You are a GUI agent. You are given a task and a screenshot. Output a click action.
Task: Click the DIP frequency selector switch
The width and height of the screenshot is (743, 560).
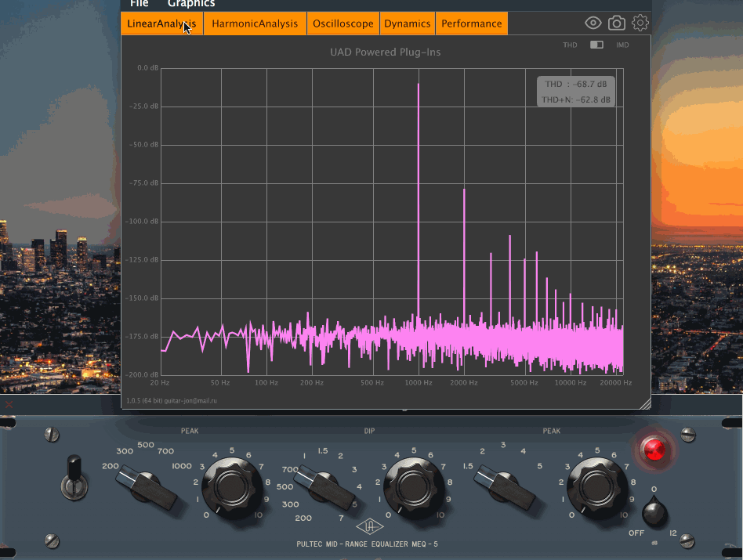point(324,488)
